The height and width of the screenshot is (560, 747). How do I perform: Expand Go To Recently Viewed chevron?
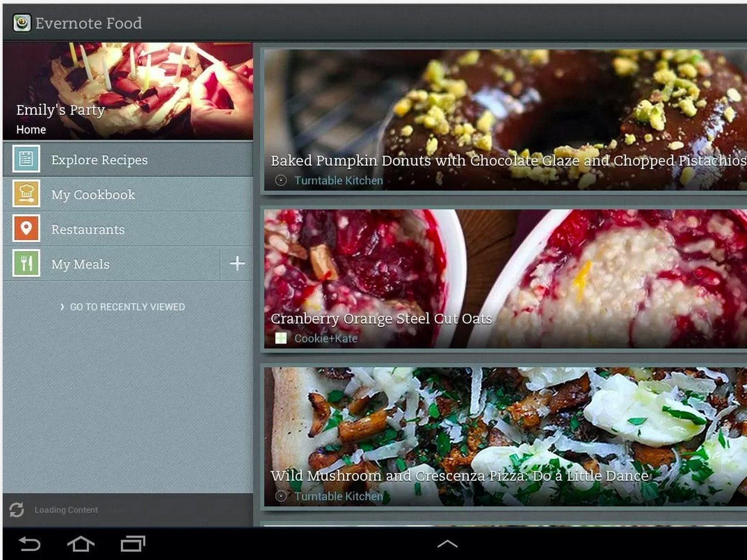click(62, 307)
